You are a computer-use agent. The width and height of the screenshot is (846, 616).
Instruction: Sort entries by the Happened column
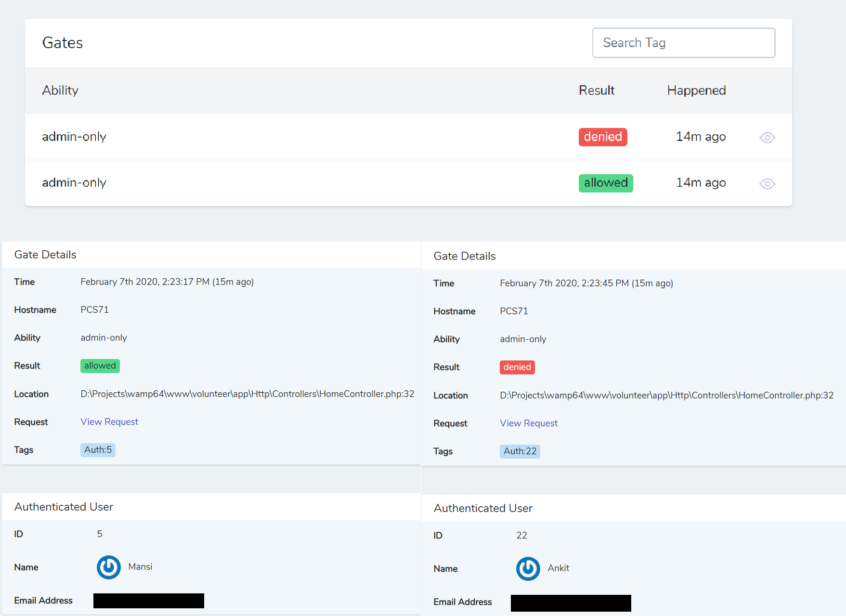click(696, 90)
